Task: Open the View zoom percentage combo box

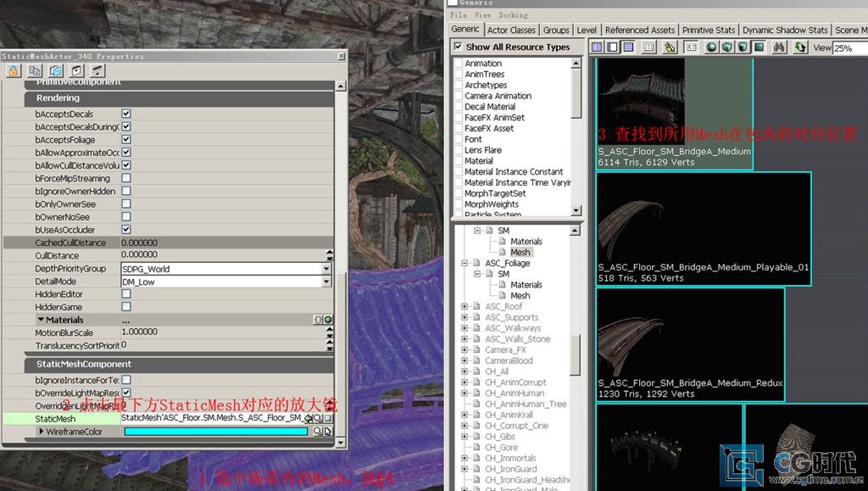Action: [851, 48]
